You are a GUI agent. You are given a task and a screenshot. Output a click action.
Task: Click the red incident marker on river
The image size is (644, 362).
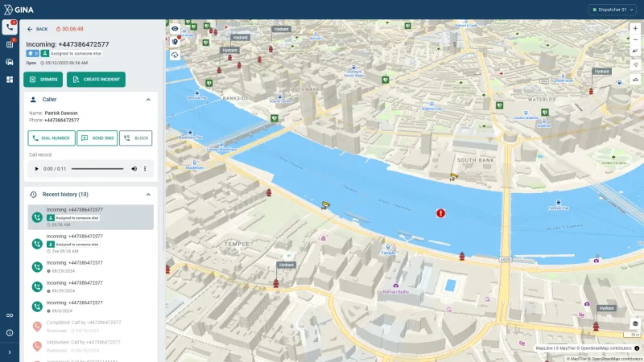[440, 213]
